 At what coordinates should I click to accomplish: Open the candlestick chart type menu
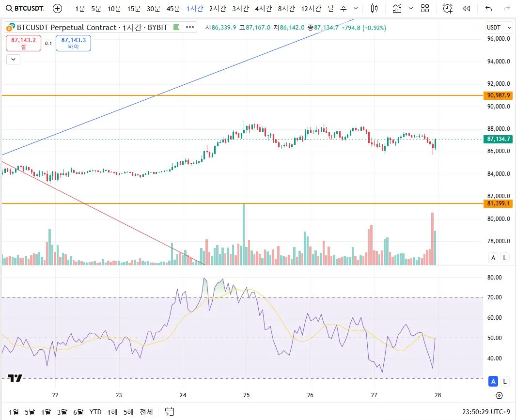[374, 9]
